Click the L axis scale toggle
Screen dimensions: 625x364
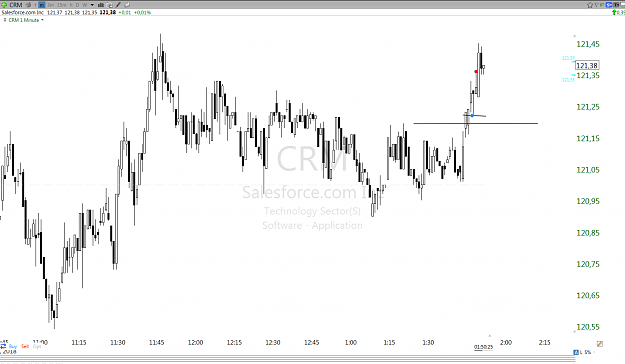[581, 352]
